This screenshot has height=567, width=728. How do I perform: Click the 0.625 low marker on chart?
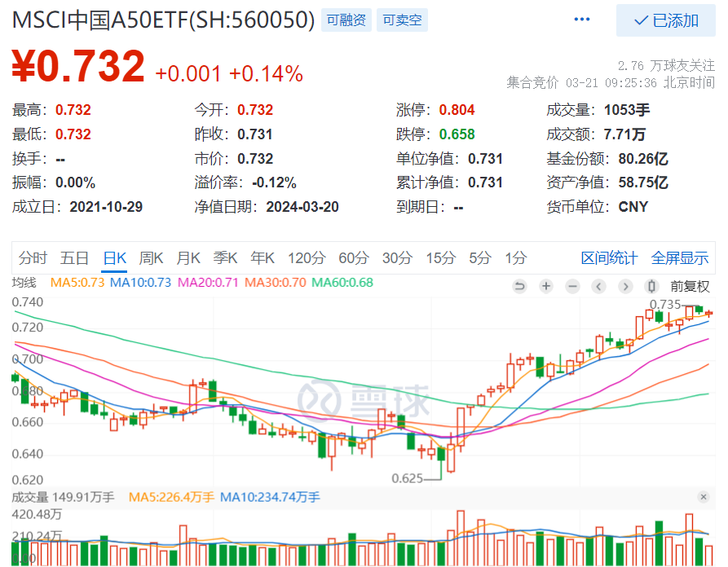[407, 478]
